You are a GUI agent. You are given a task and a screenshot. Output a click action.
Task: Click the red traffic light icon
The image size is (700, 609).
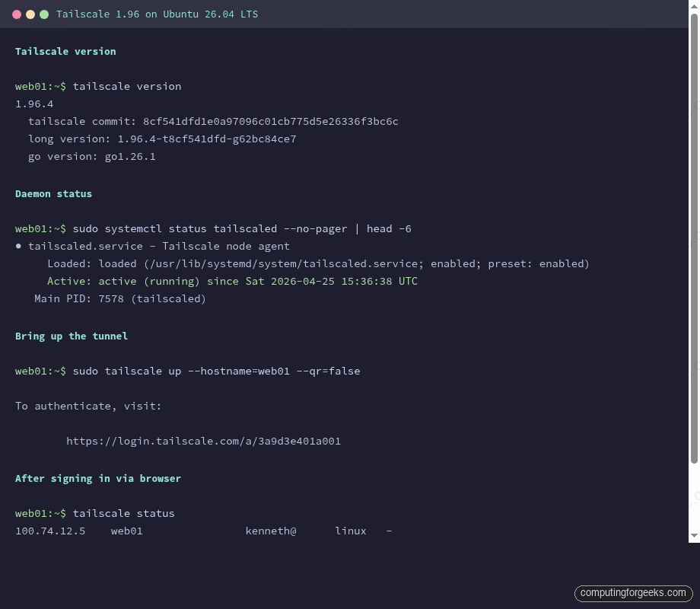(x=17, y=14)
